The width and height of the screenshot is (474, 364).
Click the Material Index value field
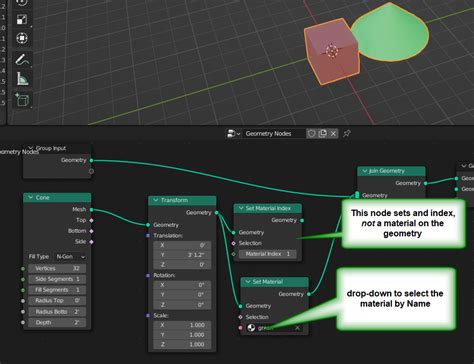click(267, 254)
